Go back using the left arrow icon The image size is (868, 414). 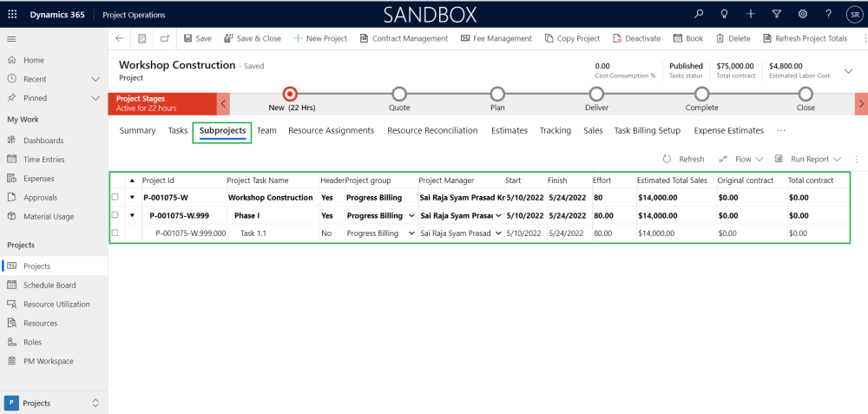[119, 39]
